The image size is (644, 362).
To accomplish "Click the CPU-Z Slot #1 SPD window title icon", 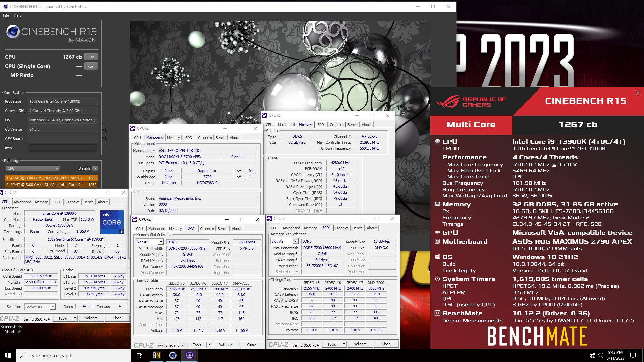I will click(x=135, y=219).
